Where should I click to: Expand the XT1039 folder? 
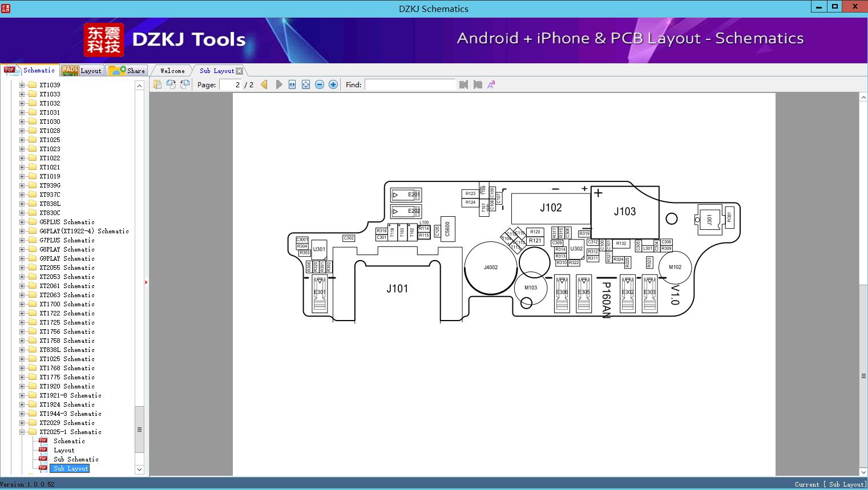[x=22, y=85]
